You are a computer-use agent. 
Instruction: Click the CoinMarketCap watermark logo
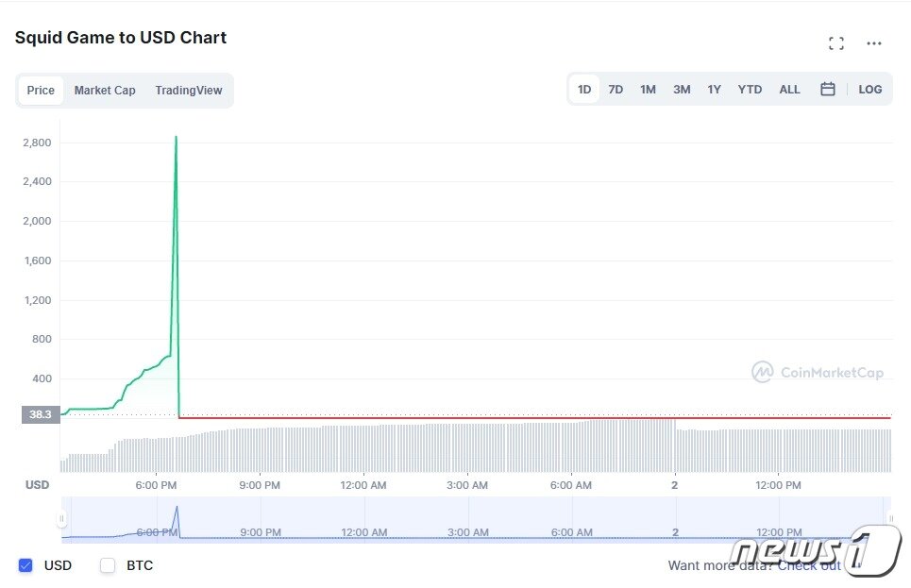coord(818,372)
